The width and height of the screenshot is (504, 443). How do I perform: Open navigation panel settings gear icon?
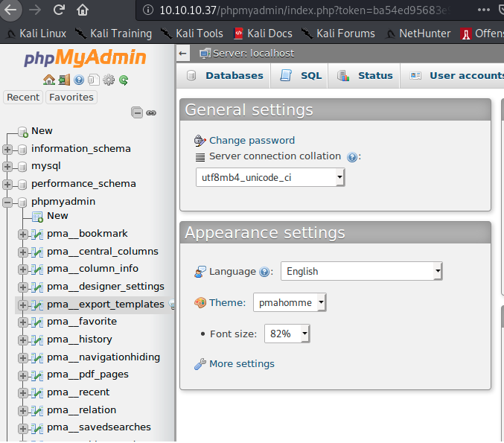109,80
